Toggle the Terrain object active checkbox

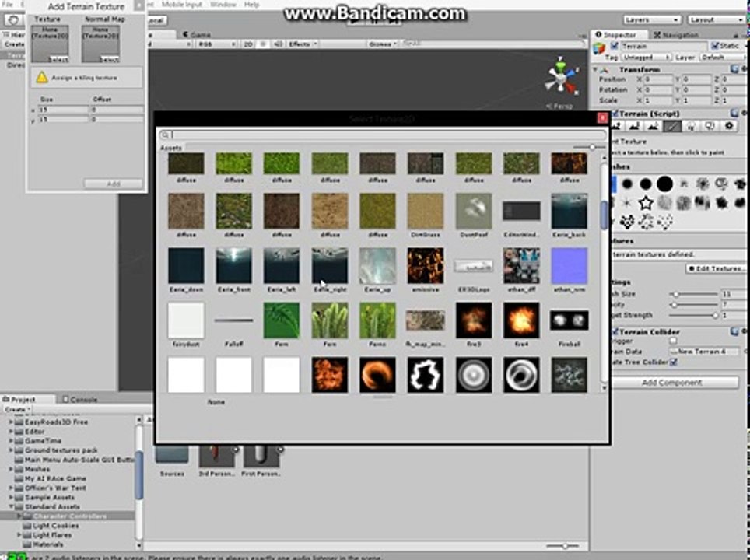pyautogui.click(x=615, y=46)
